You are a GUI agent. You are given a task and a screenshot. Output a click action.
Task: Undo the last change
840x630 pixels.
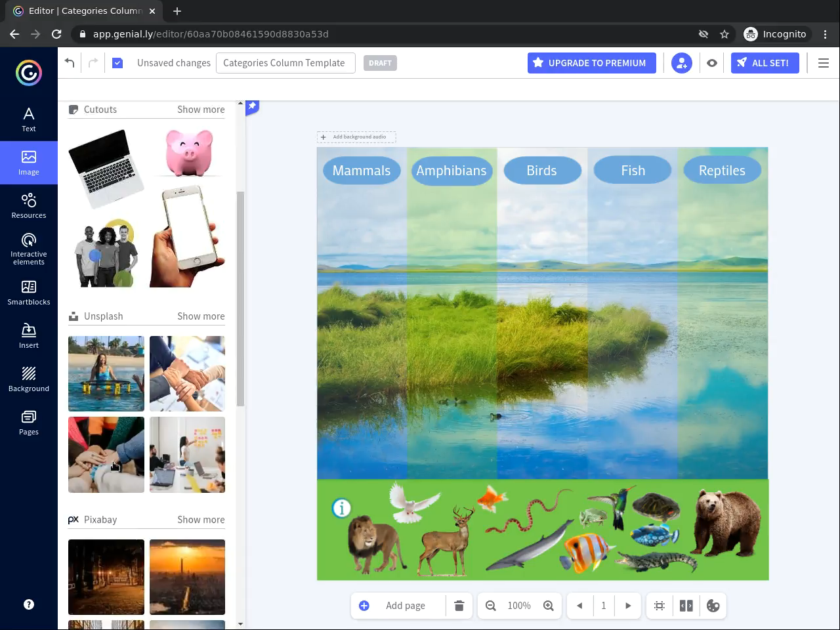click(70, 63)
